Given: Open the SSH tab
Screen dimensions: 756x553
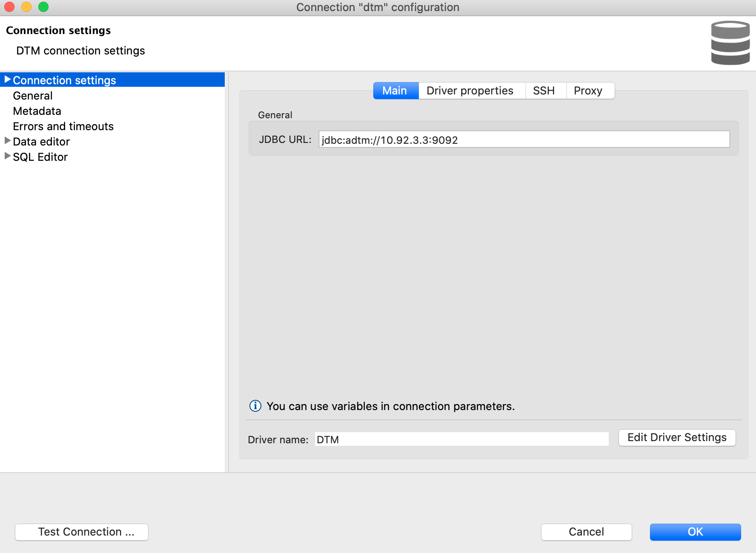Looking at the screenshot, I should [544, 91].
